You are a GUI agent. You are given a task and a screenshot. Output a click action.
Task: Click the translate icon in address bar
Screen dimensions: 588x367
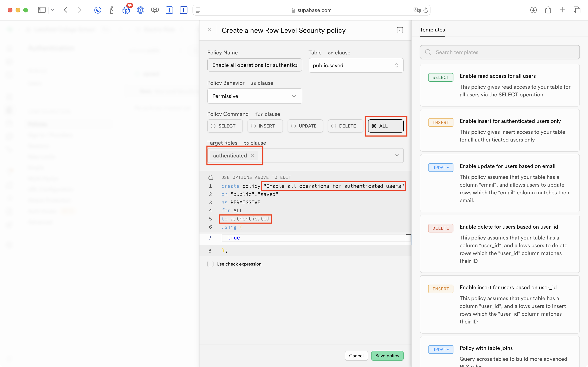pos(417,10)
